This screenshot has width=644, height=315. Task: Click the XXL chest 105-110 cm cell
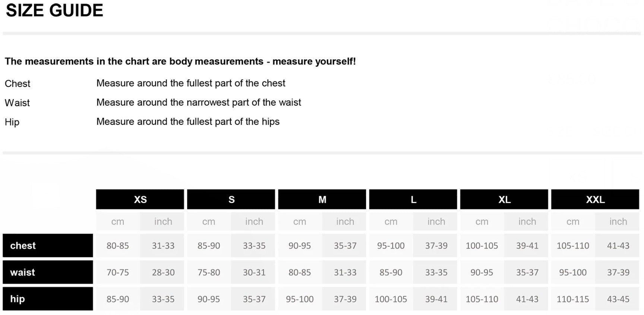573,246
